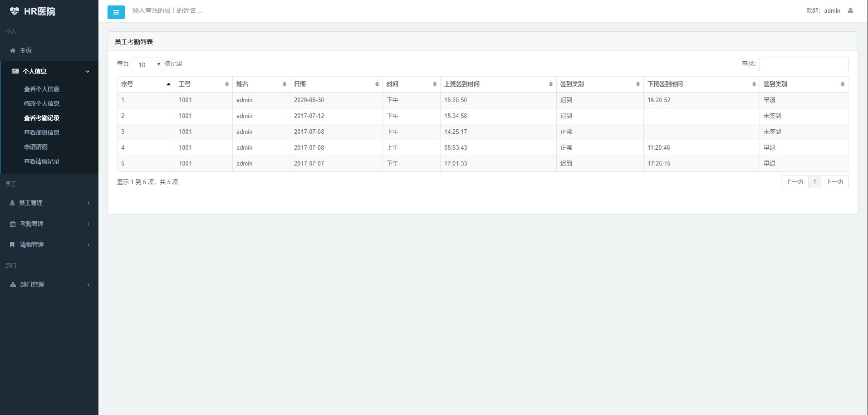This screenshot has width=868, height=415.
Task: Click the user icon for 员工管理
Action: [x=12, y=203]
